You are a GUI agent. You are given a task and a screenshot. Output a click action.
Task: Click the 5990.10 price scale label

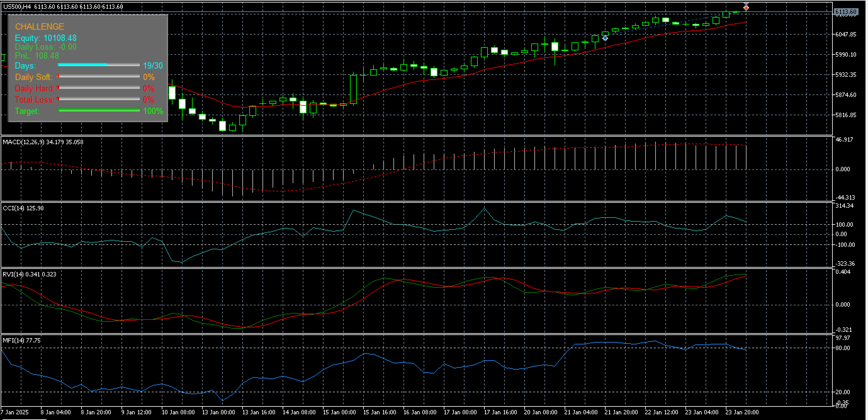(x=845, y=54)
